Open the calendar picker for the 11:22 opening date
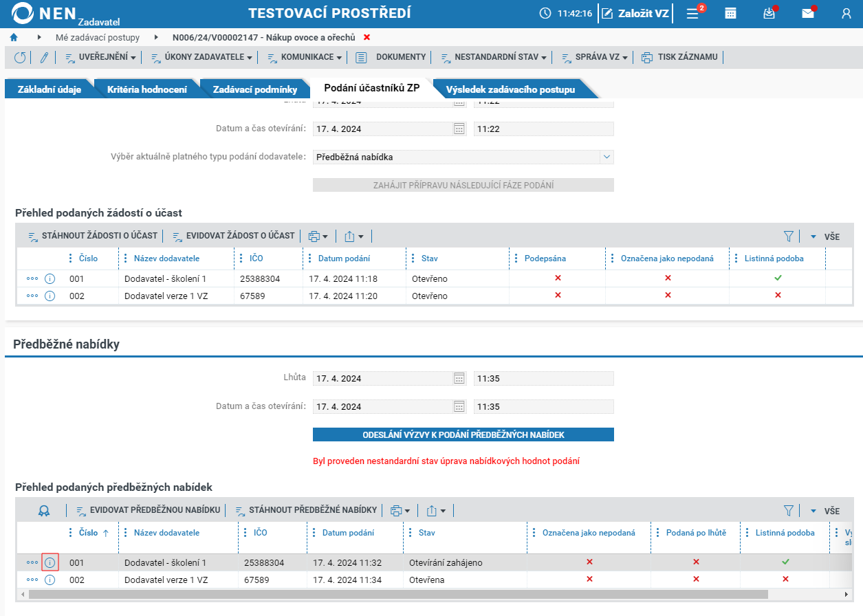Image resolution: width=863 pixels, height=616 pixels. pyautogui.click(x=459, y=129)
